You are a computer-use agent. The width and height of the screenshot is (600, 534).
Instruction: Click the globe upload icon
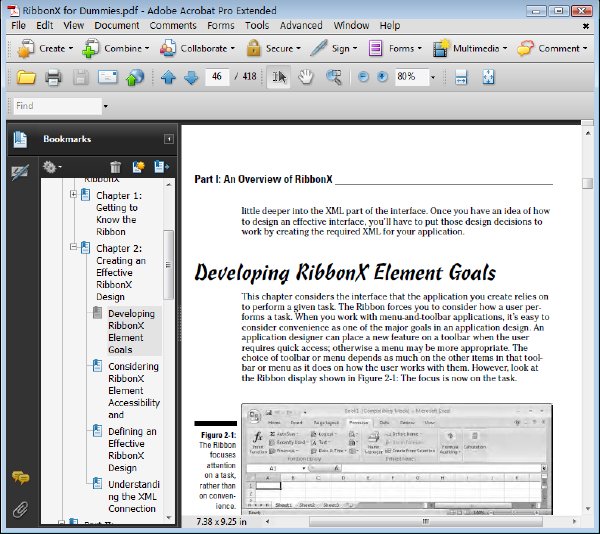(134, 77)
